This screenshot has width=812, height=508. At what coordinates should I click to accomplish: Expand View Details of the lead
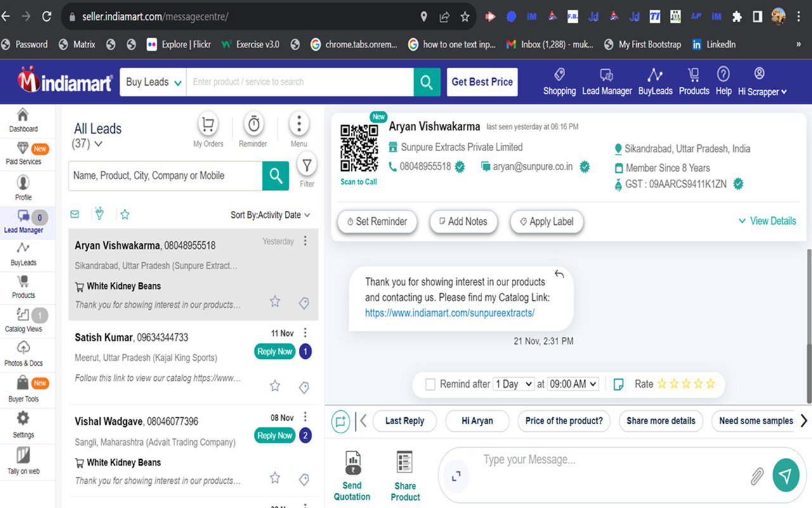click(767, 221)
